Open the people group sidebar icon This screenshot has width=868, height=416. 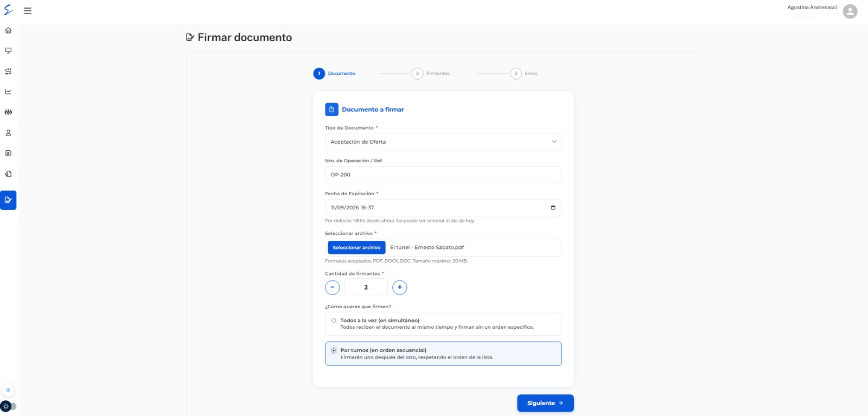(x=8, y=112)
